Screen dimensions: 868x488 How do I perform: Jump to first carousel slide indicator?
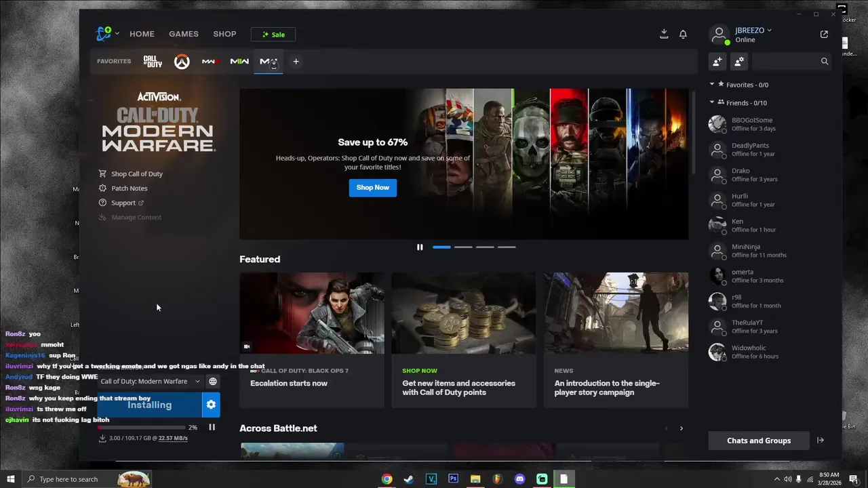(441, 247)
